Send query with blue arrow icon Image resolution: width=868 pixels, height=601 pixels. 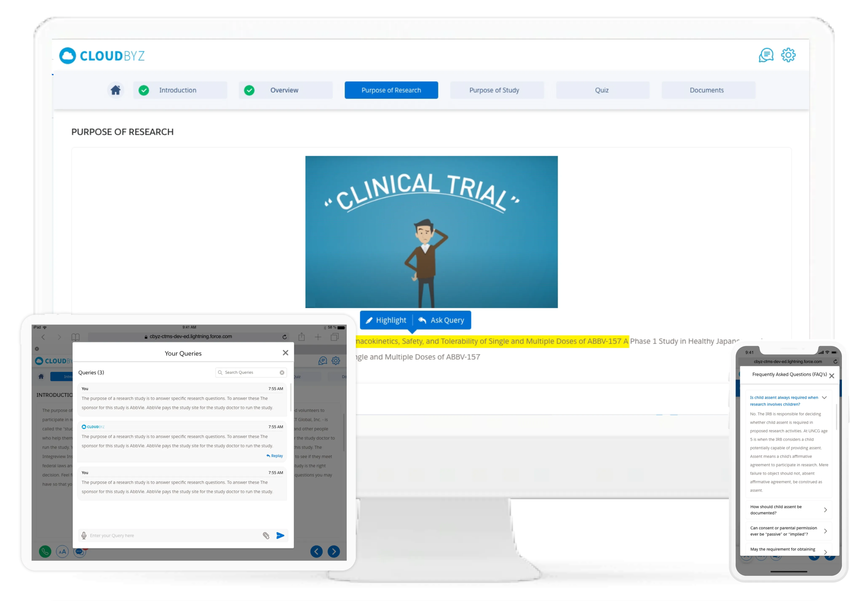pyautogui.click(x=280, y=535)
